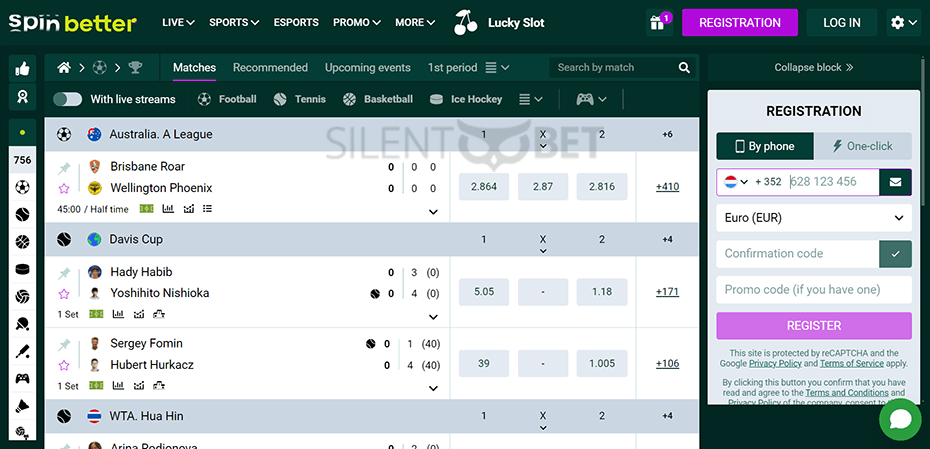This screenshot has width=930, height=449.
Task: Expand the esports gamepad filter dropdown
Action: tap(591, 99)
